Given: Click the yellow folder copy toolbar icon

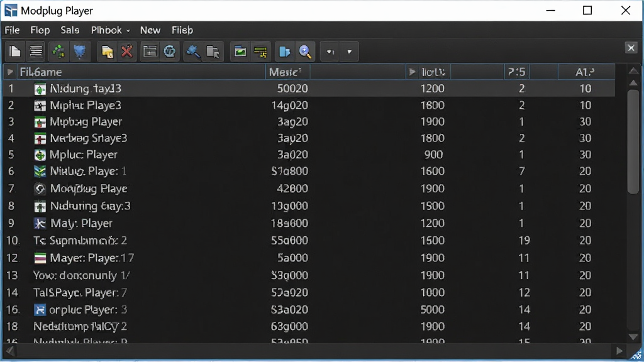Looking at the screenshot, I should pyautogui.click(x=107, y=52).
